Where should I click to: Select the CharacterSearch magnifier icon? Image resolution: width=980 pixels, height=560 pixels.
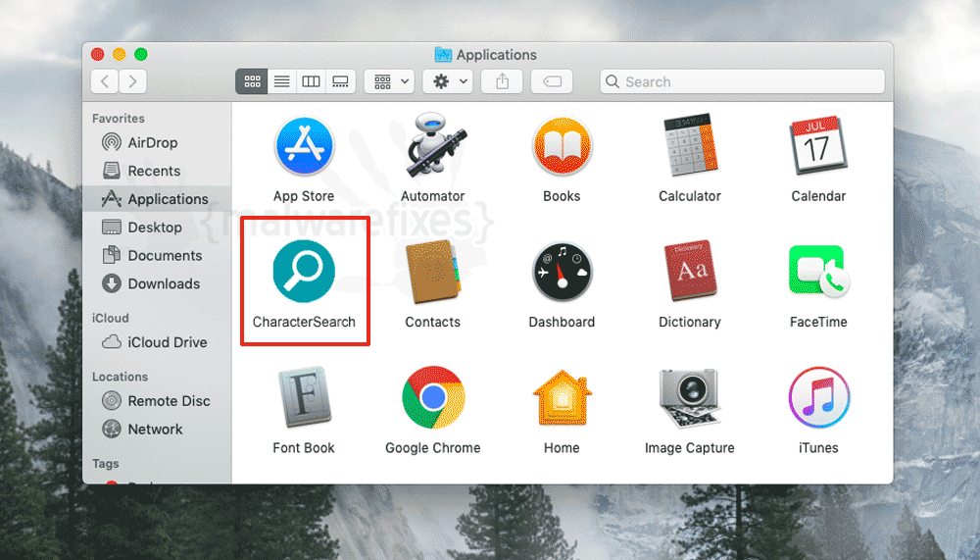click(x=304, y=272)
